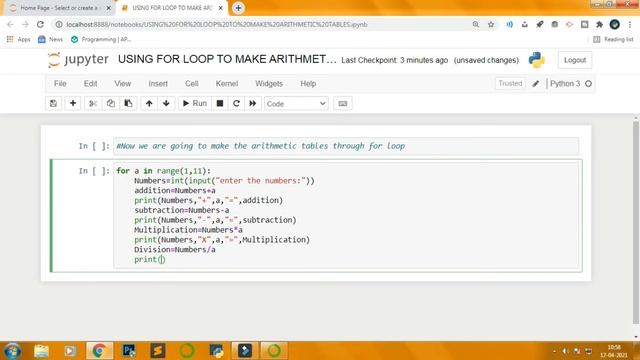Click into the for loop code cell
640x360 pixels.
(346, 215)
